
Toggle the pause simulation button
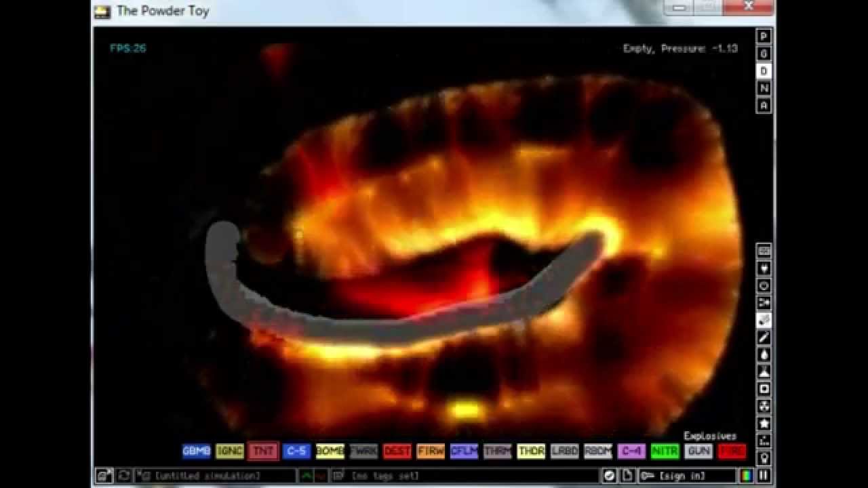[x=764, y=476]
